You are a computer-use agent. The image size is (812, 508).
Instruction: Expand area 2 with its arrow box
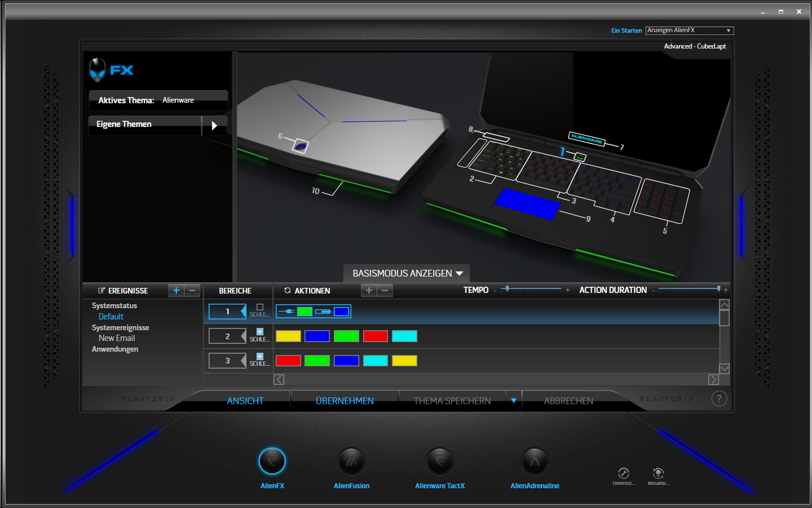click(228, 336)
